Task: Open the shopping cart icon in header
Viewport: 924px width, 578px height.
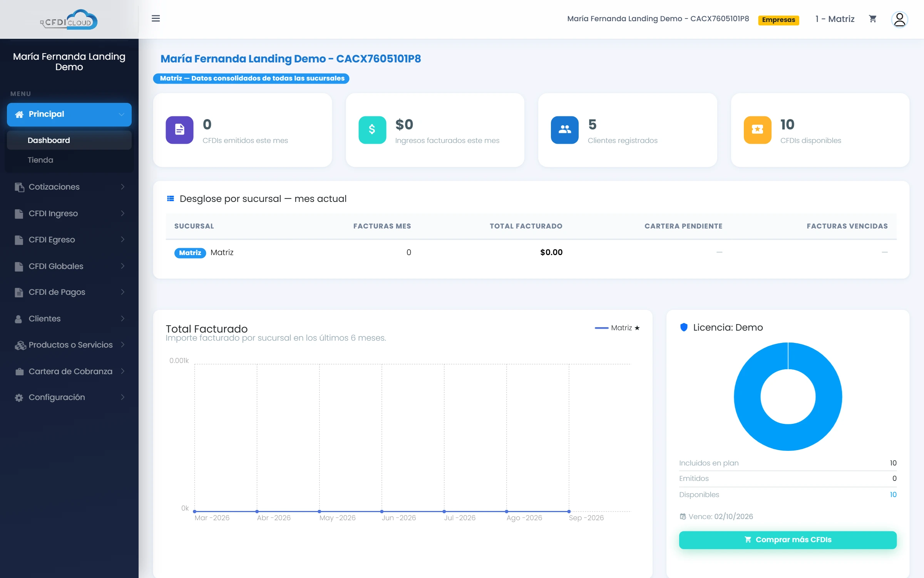Action: pyautogui.click(x=873, y=18)
